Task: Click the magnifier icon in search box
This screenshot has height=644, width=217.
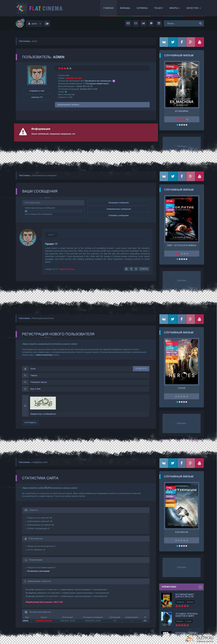Action: tap(200, 24)
